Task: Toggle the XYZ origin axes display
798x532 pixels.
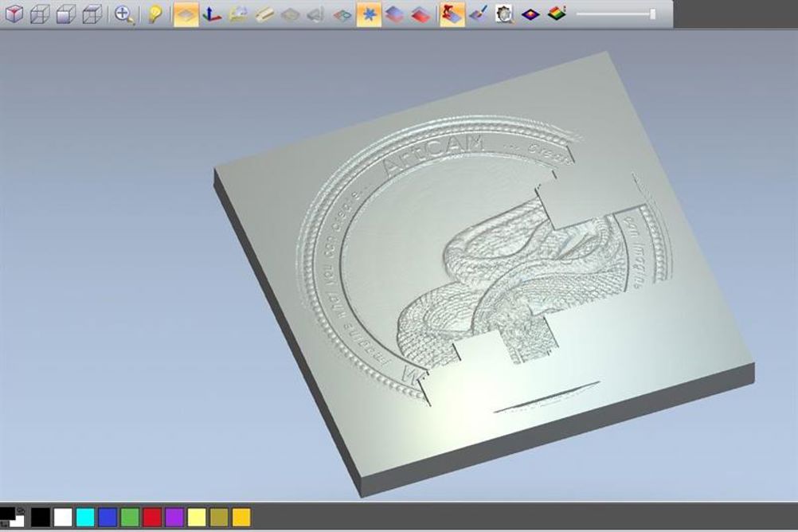Action: click(212, 14)
